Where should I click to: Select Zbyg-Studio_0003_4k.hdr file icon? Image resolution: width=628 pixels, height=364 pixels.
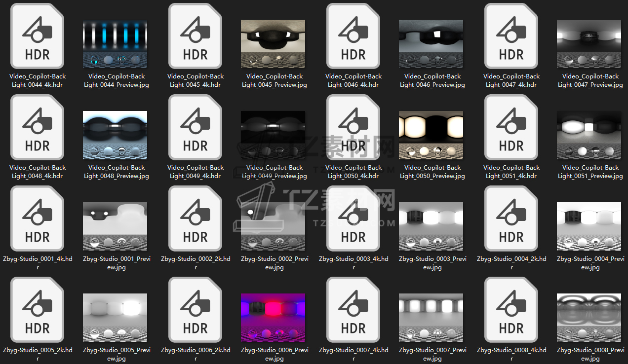coord(353,218)
